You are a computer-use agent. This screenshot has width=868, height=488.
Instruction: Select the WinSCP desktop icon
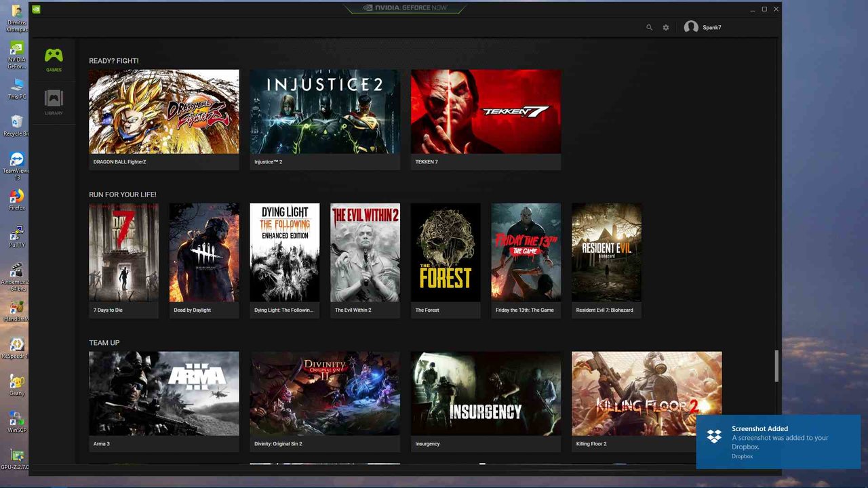click(x=16, y=422)
